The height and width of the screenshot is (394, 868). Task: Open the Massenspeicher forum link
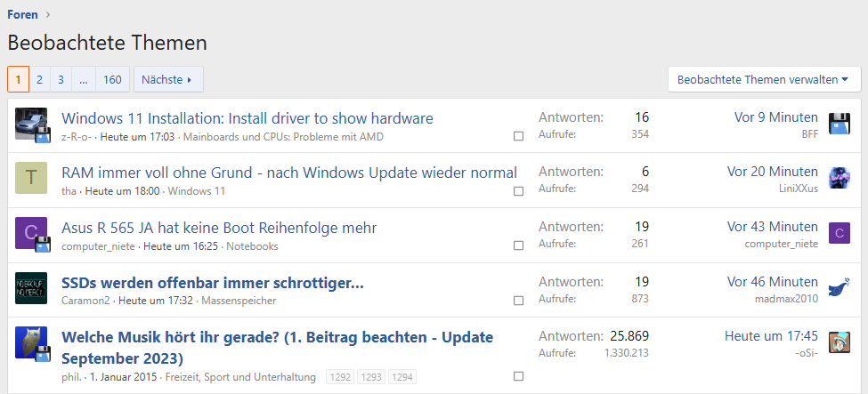239,301
